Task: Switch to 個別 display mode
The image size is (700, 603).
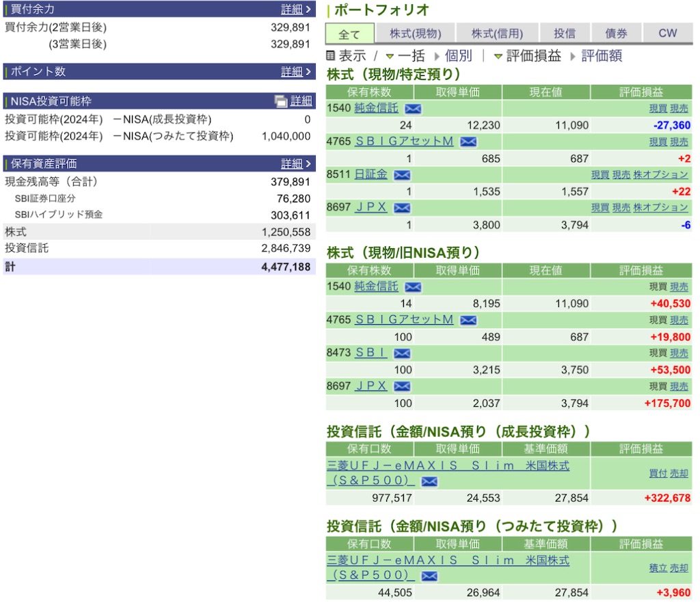Action: (458, 56)
